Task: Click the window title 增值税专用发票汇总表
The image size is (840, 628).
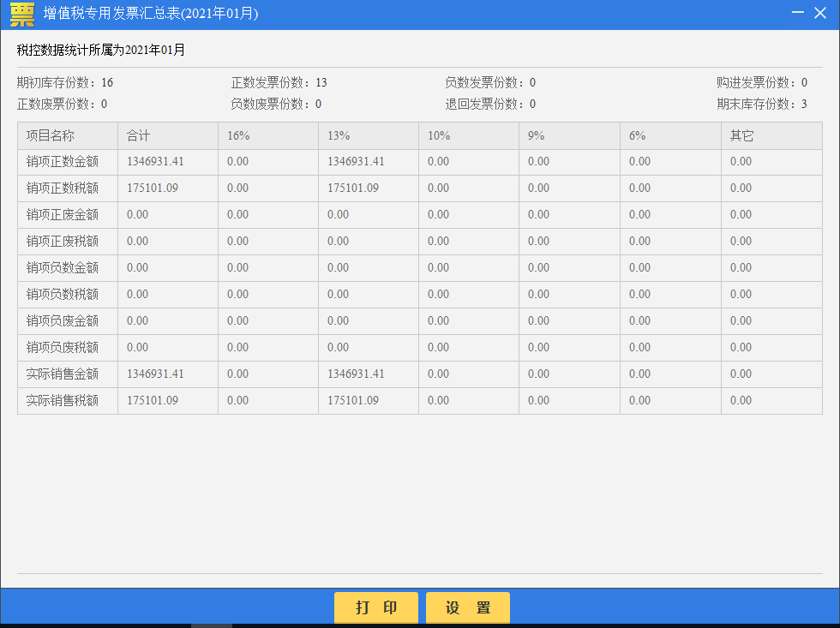Action: [x=150, y=15]
